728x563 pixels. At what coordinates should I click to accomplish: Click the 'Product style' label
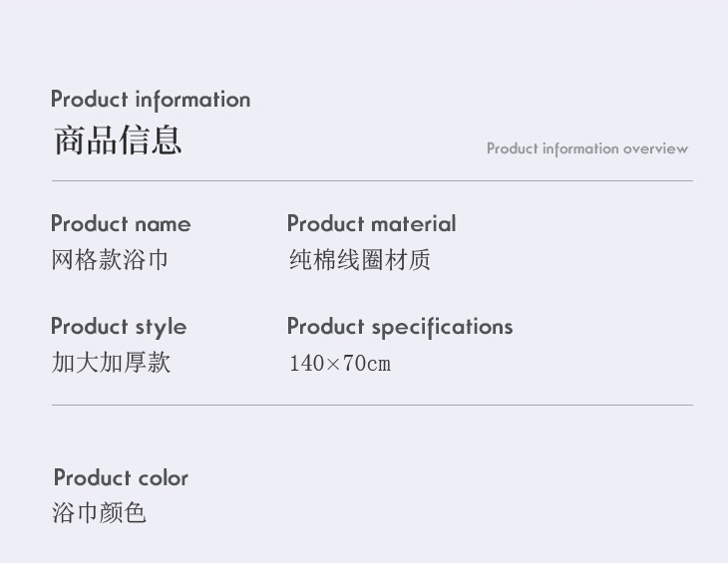[x=119, y=327]
